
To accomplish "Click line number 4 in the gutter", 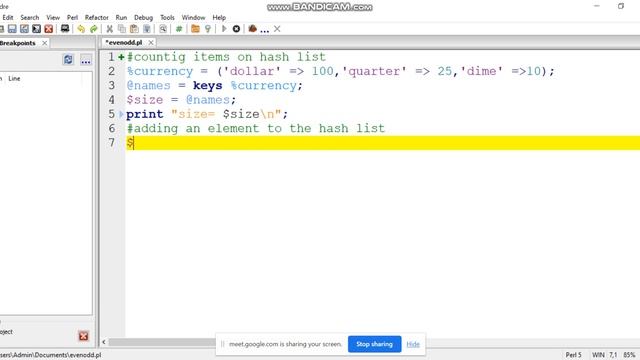I will coord(111,100).
